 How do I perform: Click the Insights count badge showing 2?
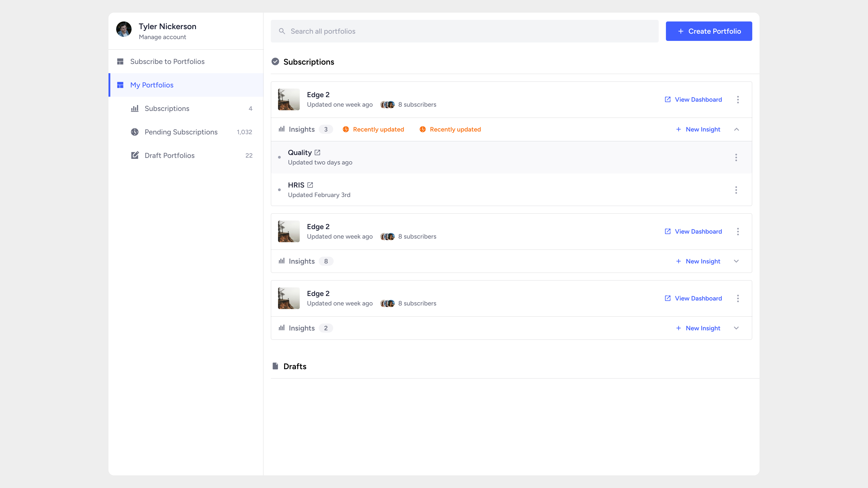[x=326, y=328]
